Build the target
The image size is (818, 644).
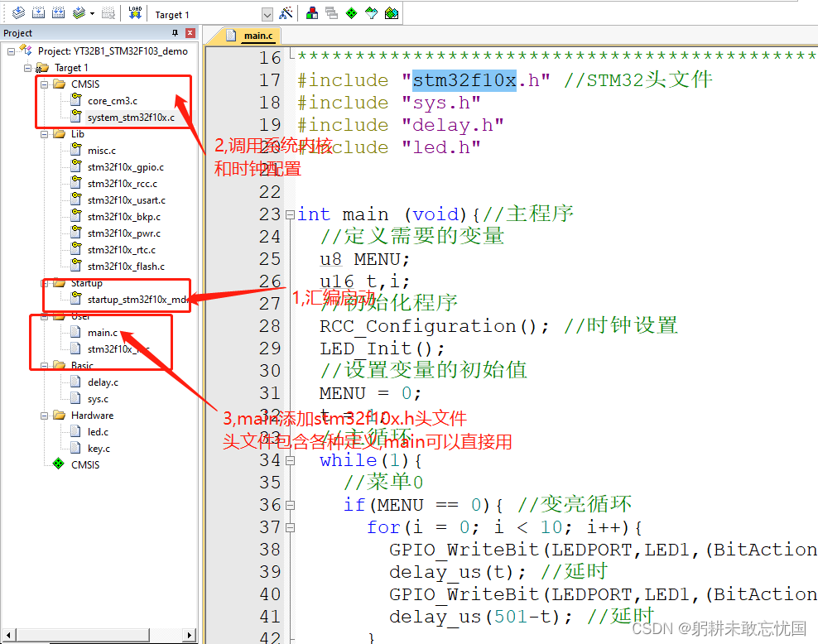click(x=37, y=12)
